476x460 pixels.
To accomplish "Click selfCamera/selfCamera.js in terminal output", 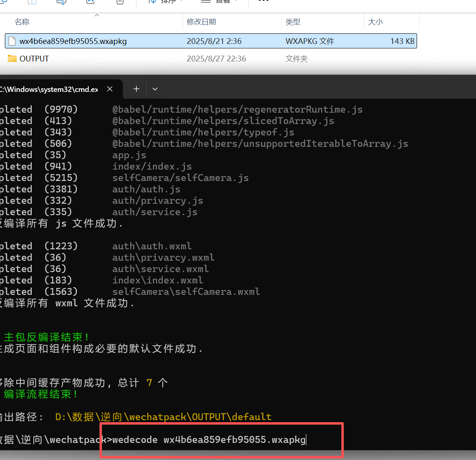I will click(x=180, y=178).
